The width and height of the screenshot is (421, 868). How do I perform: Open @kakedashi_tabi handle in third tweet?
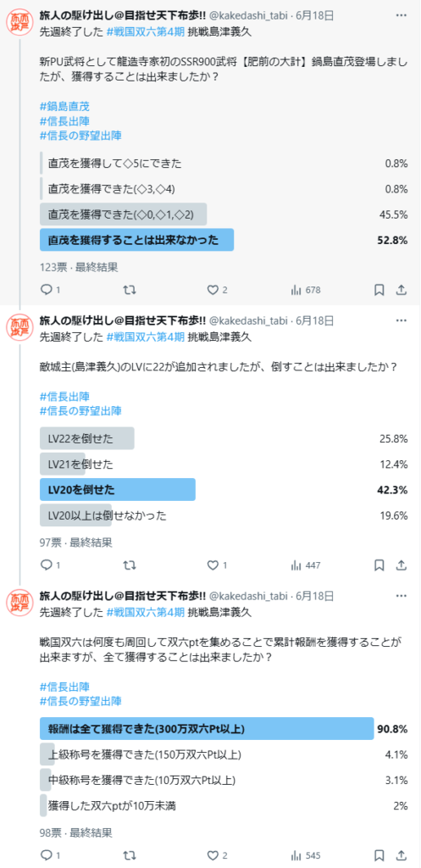point(248,596)
